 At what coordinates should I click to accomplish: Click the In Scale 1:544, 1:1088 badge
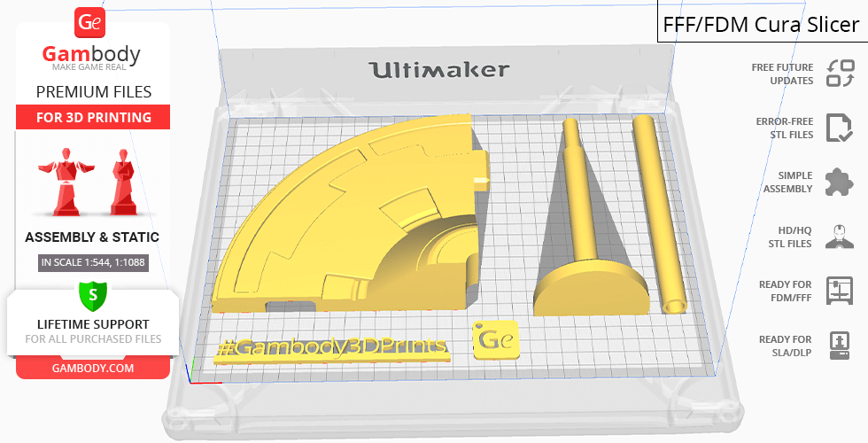(x=92, y=262)
